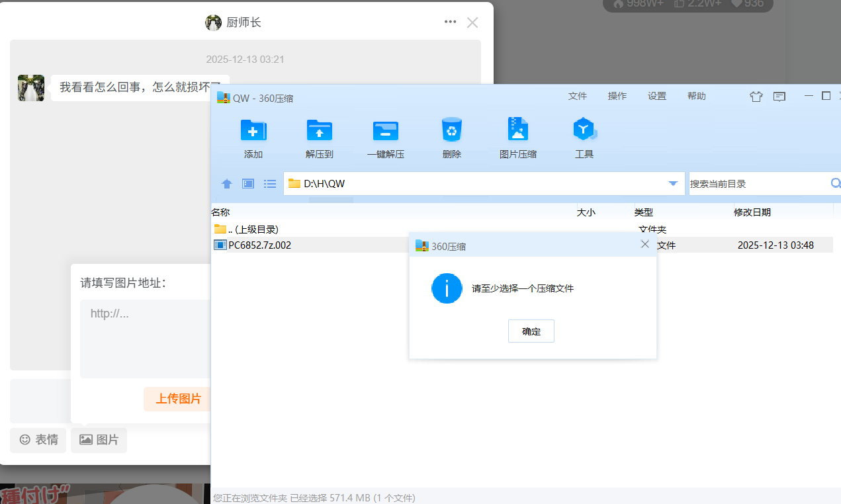Expand the D:\H\QW path dropdown arrow
This screenshot has width=841, height=504.
point(673,184)
